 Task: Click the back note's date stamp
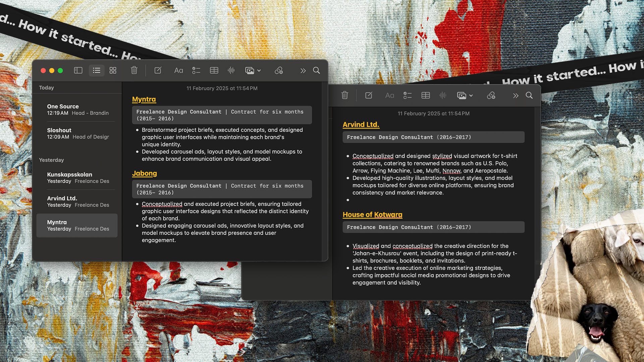(433, 113)
